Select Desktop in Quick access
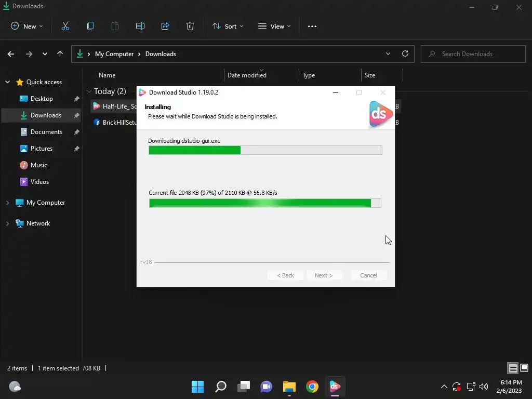 (42, 99)
